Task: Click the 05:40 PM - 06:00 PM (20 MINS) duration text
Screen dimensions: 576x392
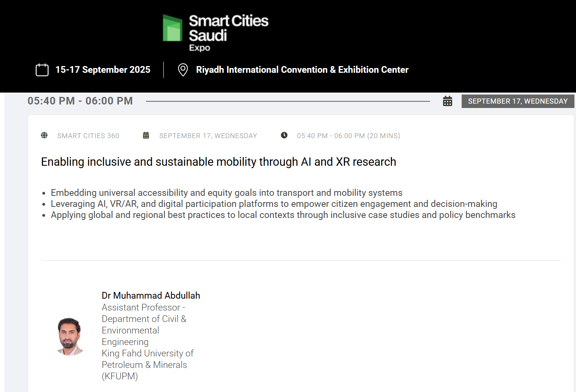Action: (x=348, y=136)
